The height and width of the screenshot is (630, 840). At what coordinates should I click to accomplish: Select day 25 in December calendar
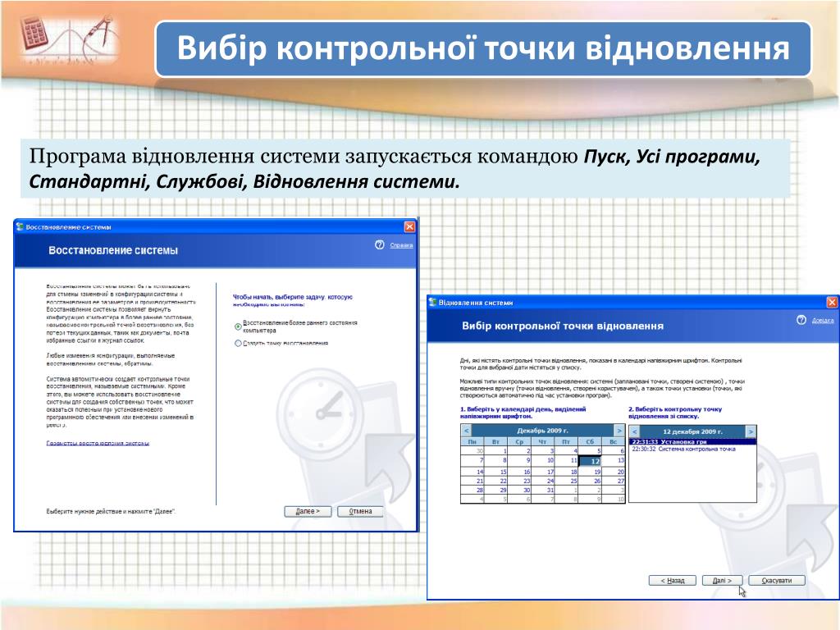point(566,481)
